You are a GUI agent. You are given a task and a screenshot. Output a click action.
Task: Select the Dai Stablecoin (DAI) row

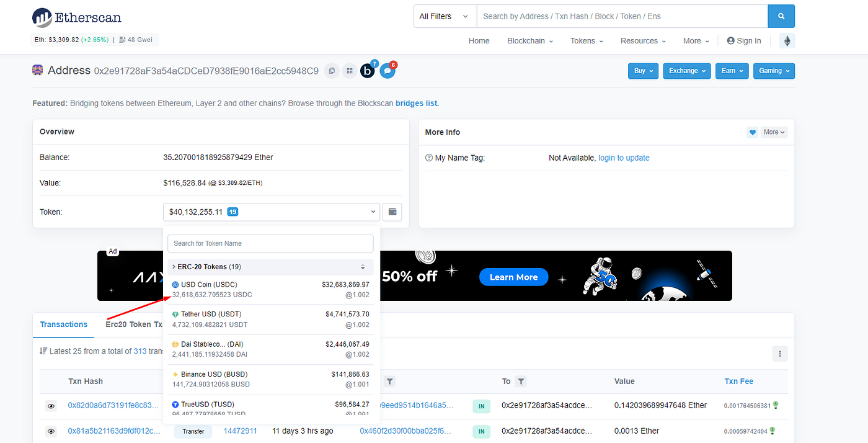coord(270,349)
